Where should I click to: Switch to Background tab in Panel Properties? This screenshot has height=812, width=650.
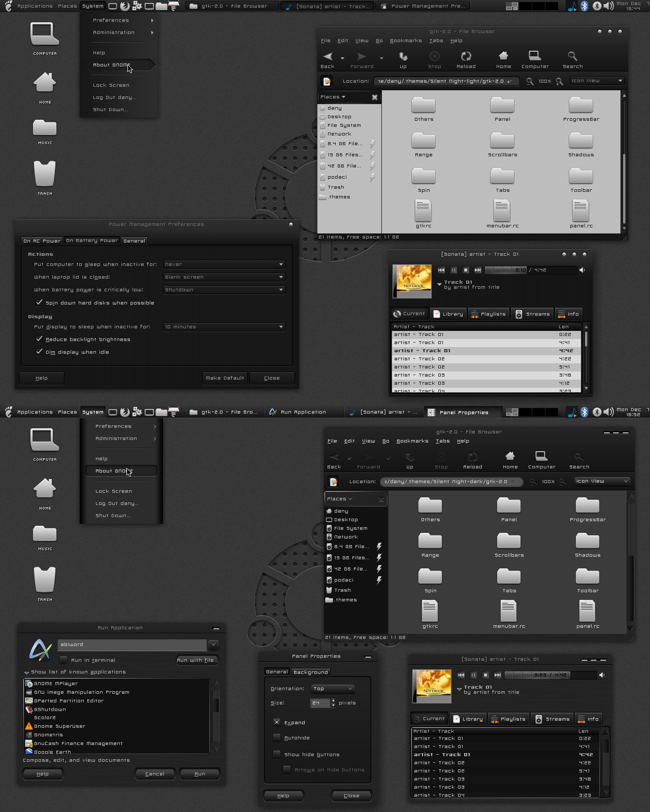pos(311,672)
